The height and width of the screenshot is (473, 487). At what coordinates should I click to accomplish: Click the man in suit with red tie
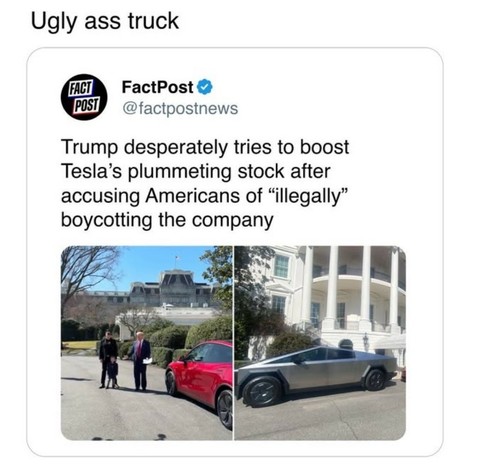pyautogui.click(x=140, y=361)
